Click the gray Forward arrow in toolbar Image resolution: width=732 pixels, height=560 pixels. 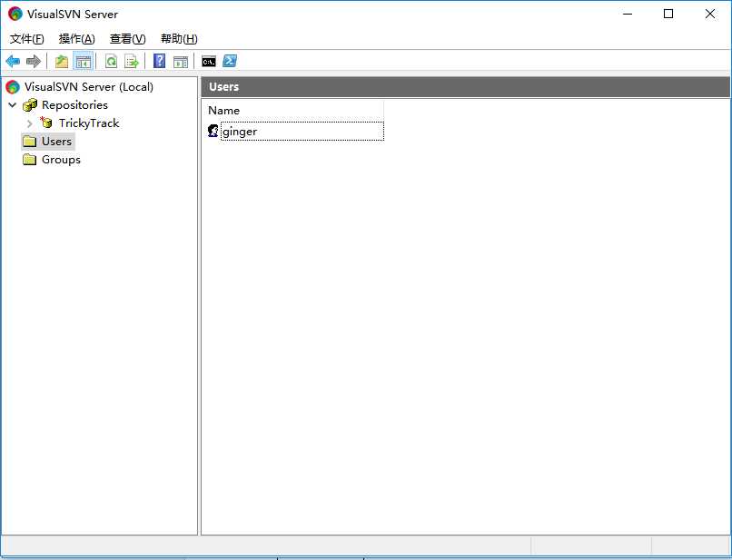(34, 61)
